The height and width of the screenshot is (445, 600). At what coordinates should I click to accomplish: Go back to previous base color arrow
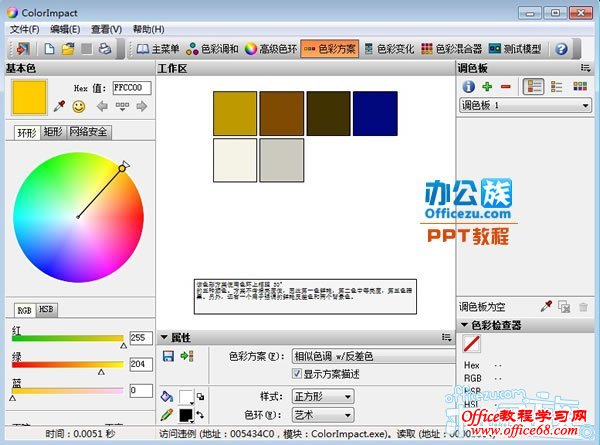pos(102,106)
